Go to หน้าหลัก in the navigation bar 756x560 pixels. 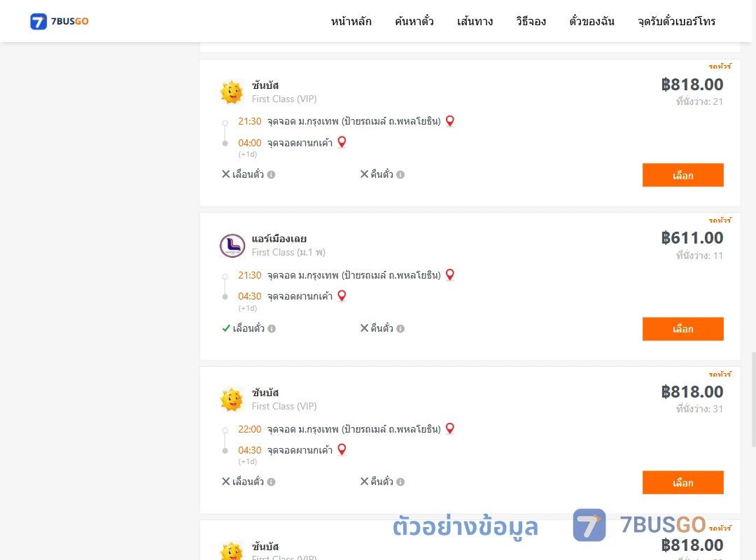pos(351,21)
